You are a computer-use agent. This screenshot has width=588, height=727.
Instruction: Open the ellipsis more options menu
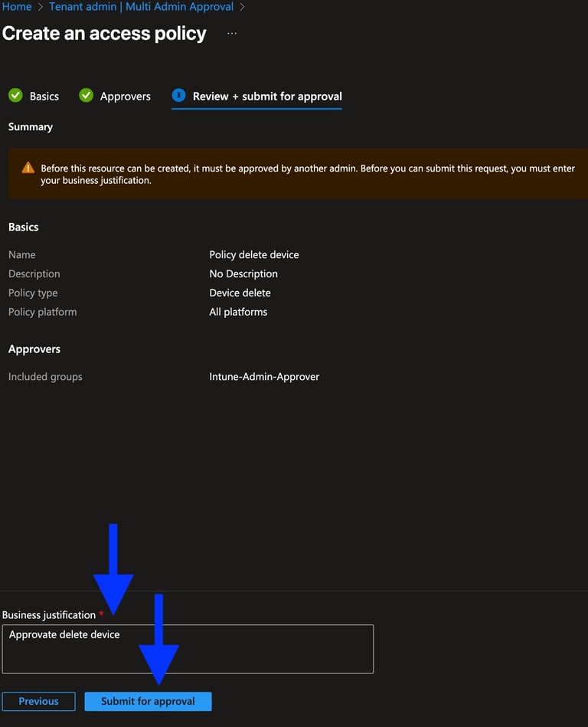point(232,34)
